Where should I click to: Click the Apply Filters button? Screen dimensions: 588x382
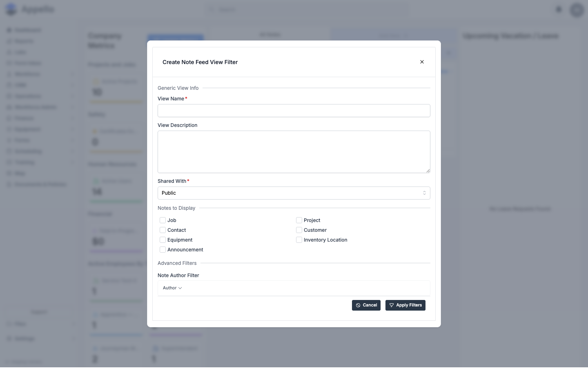point(405,305)
